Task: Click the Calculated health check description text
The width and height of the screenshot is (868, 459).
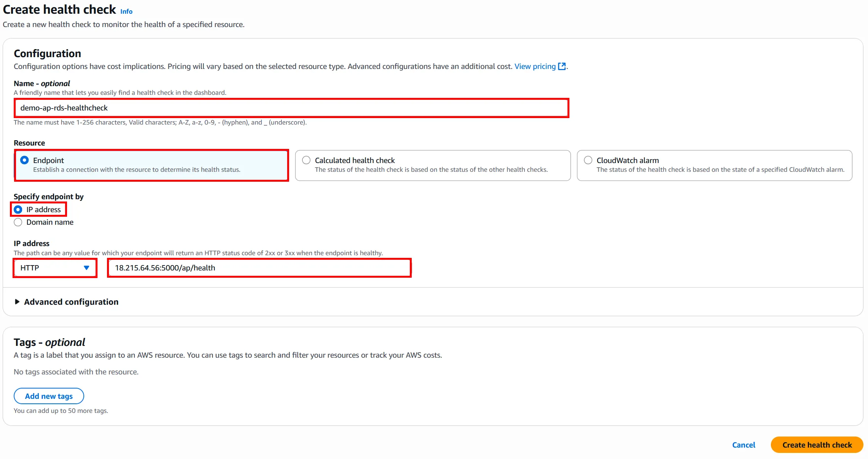Action: tap(431, 170)
